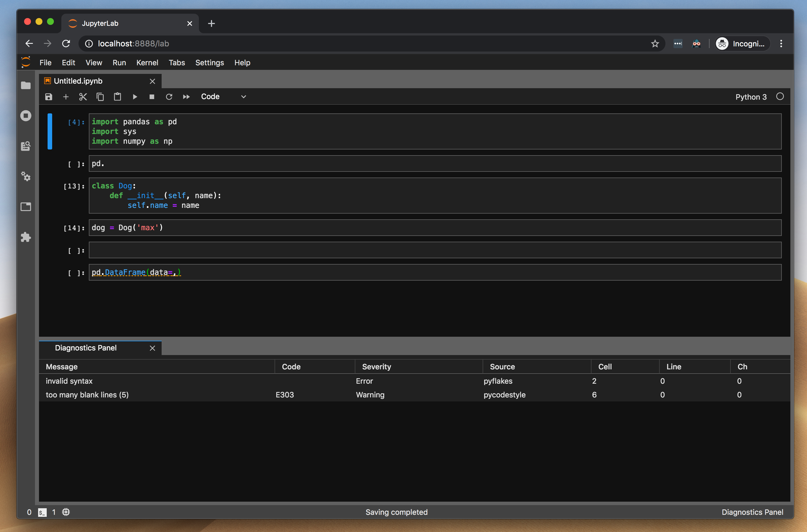This screenshot has height=532, width=807.
Task: Select the 'invalid syntax' diagnostics row
Action: 69,381
